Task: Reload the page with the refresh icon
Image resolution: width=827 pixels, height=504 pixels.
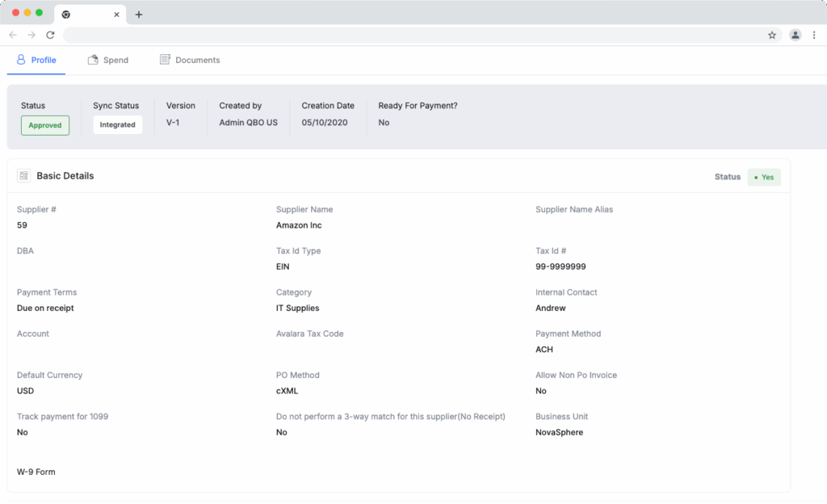Action: (x=50, y=35)
